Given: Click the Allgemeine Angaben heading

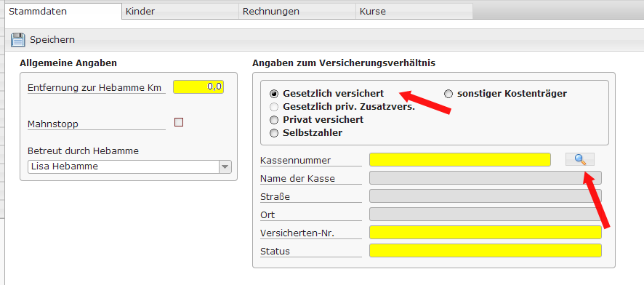Looking at the screenshot, I should tap(68, 63).
